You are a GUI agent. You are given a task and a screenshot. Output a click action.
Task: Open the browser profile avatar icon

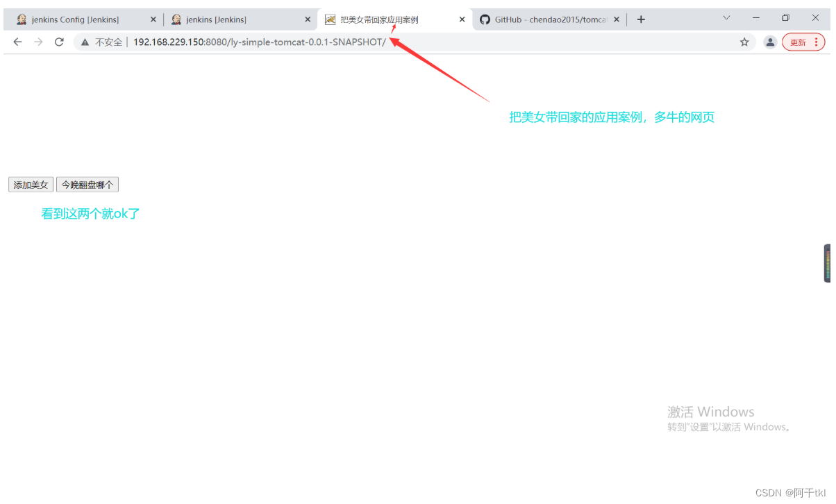pyautogui.click(x=770, y=42)
